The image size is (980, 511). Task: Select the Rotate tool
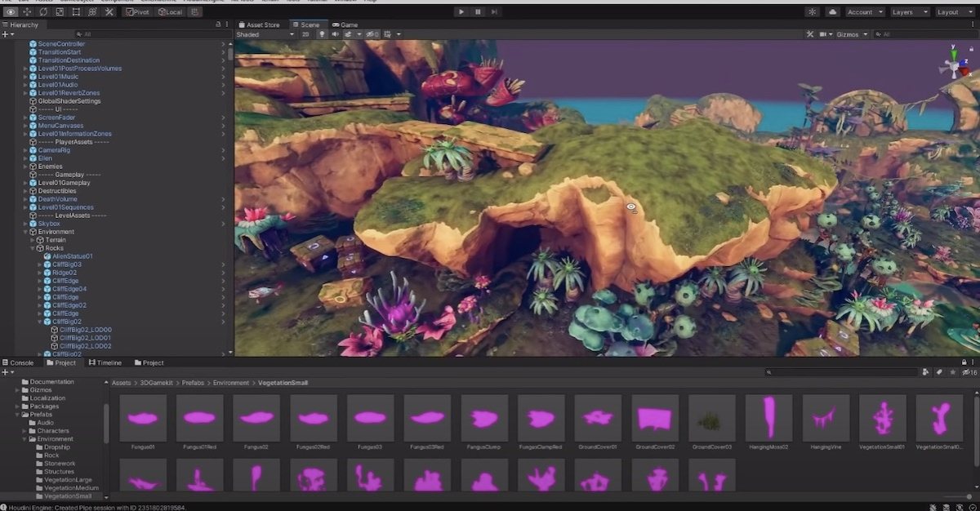click(43, 11)
